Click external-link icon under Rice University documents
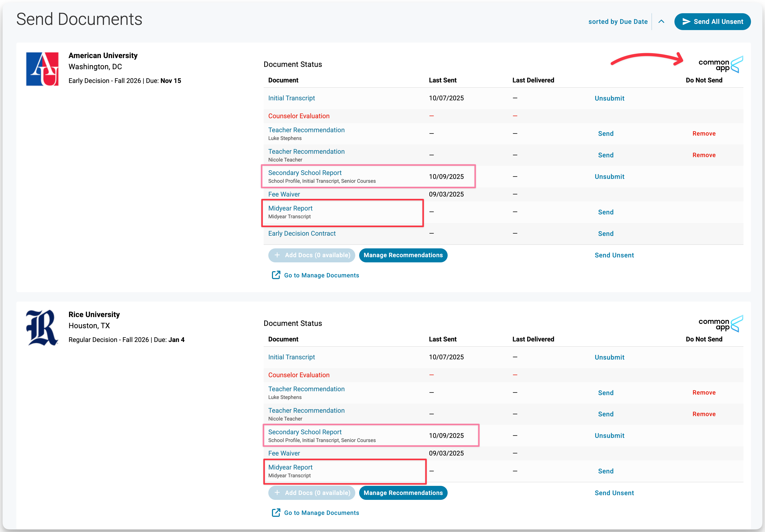Screen dimensions: 765x532 pos(276,512)
